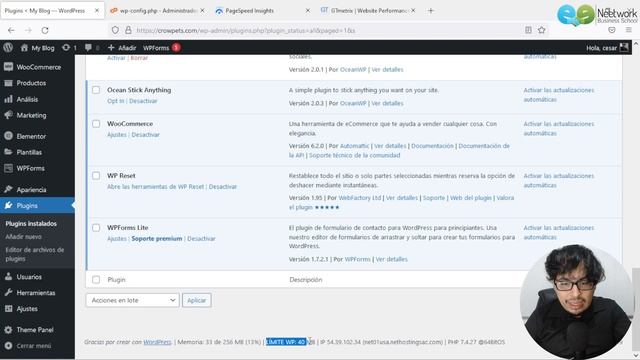Click the site security padlock icon
640x360 pixels.
(x=128, y=30)
